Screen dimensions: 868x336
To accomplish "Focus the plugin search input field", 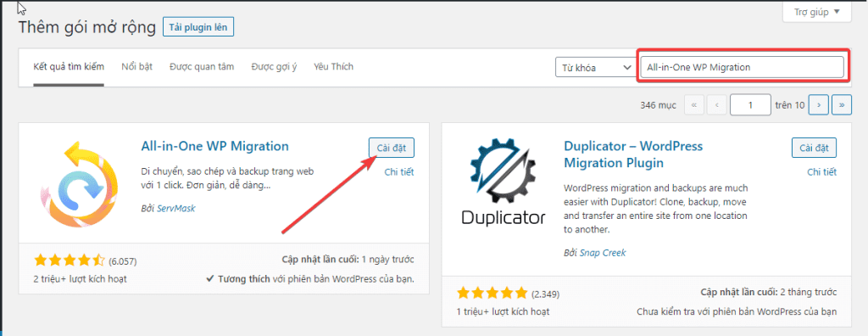I will pos(743,67).
